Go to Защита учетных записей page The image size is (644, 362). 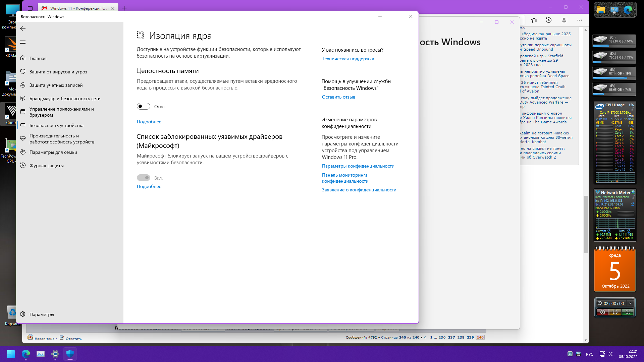pyautogui.click(x=56, y=85)
